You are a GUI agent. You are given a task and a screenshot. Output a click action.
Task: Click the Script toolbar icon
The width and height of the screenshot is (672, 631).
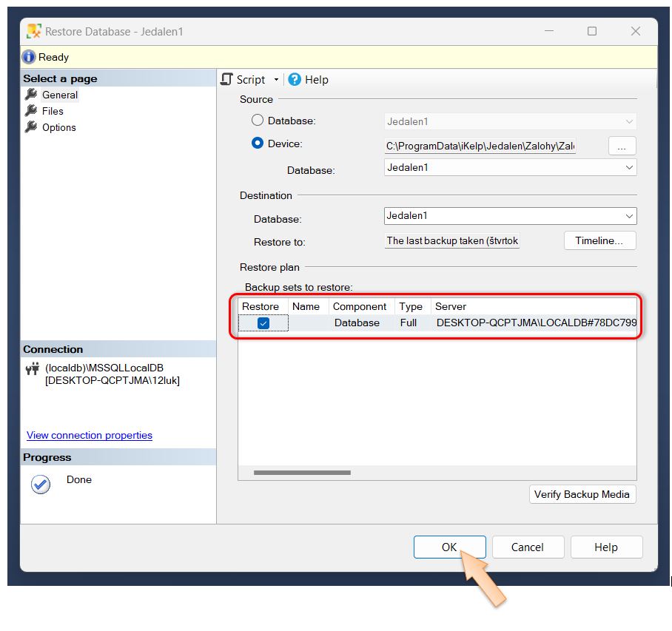tap(227, 79)
